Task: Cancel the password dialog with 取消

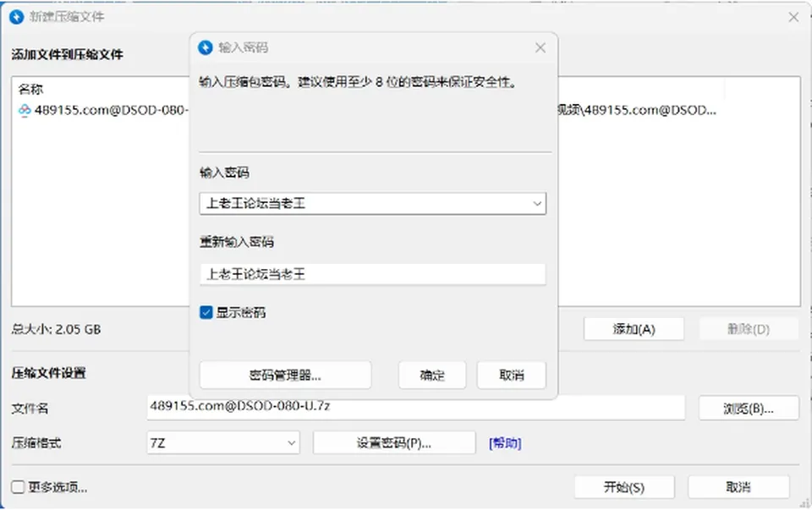Action: (x=511, y=375)
